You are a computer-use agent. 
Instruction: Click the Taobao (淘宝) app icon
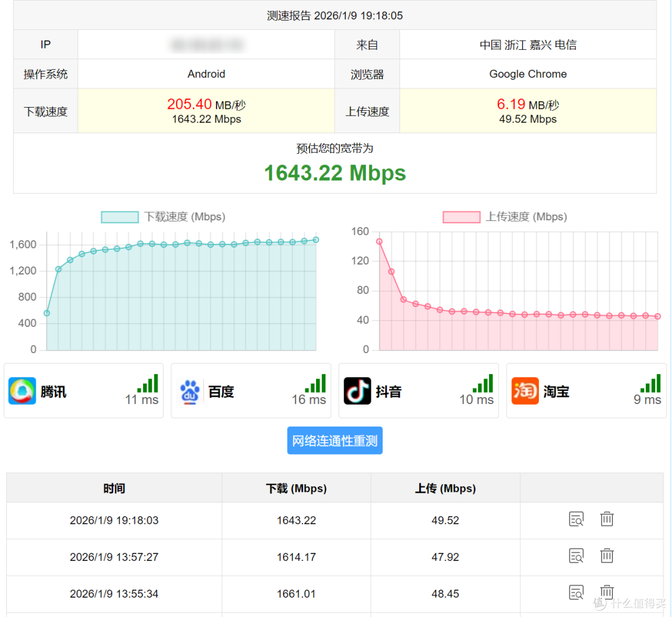click(x=525, y=390)
